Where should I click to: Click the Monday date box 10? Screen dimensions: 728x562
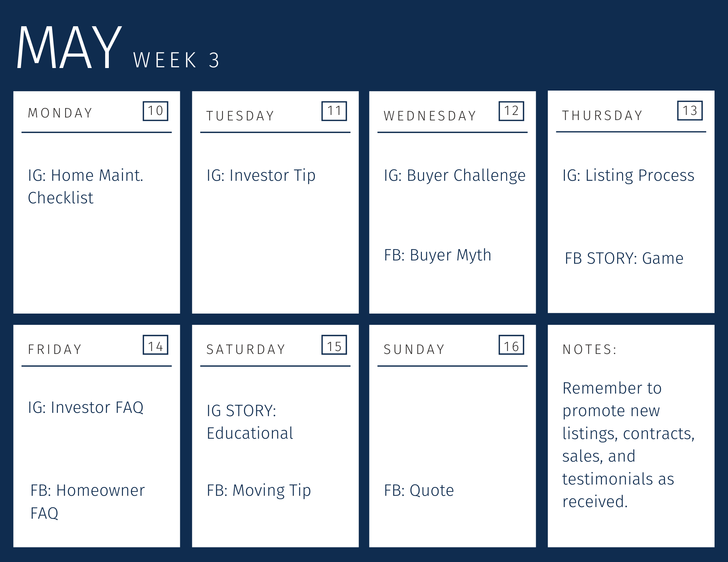(155, 111)
